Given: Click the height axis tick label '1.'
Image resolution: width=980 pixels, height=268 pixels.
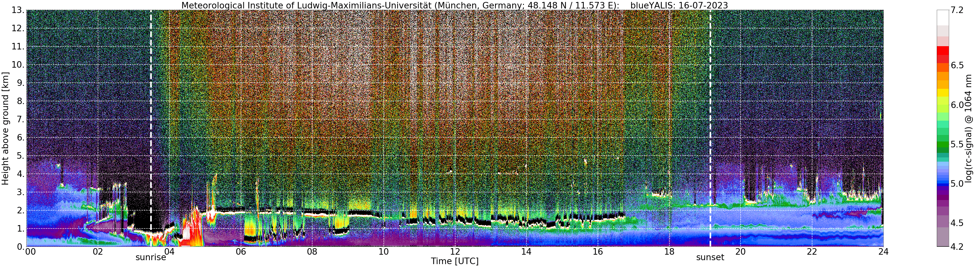Looking at the screenshot, I should (20, 228).
